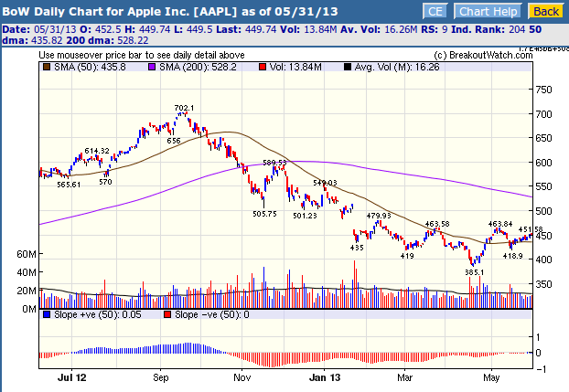This screenshot has height=392, width=569.
Task: Click the 600 price axis value
Action: pyautogui.click(x=544, y=163)
